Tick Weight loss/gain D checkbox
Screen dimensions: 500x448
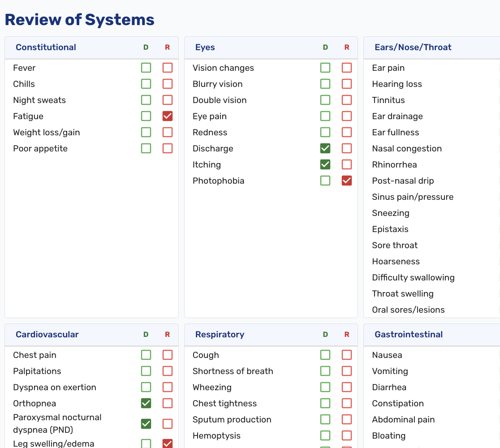[x=146, y=132]
